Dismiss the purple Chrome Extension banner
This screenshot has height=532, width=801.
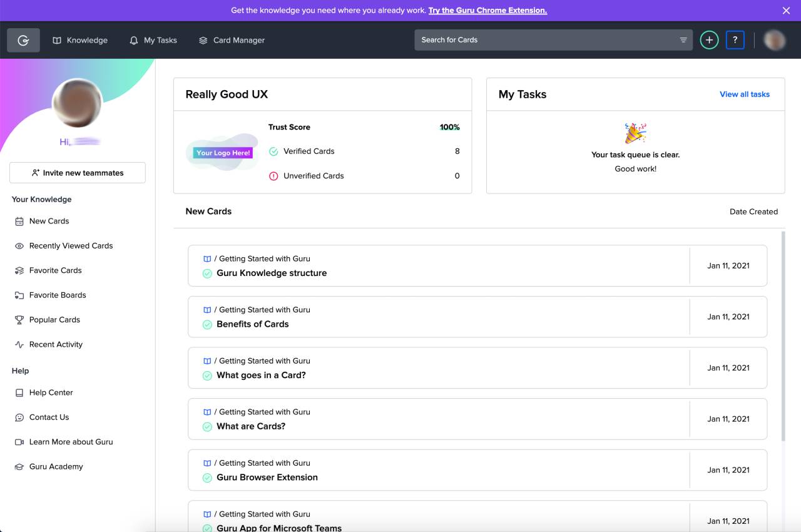pyautogui.click(x=787, y=11)
